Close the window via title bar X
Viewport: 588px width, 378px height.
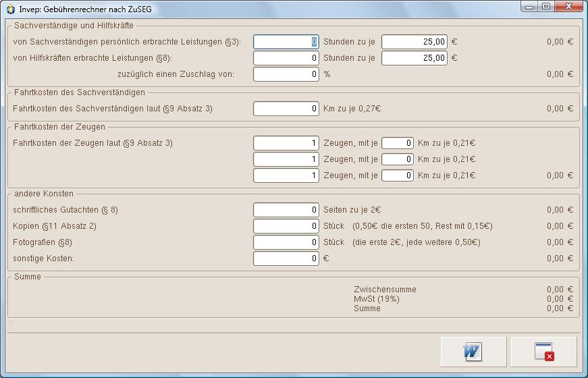(x=568, y=6)
